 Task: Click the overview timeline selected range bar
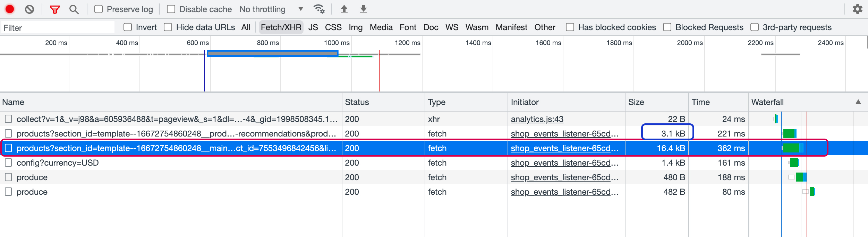(273, 53)
